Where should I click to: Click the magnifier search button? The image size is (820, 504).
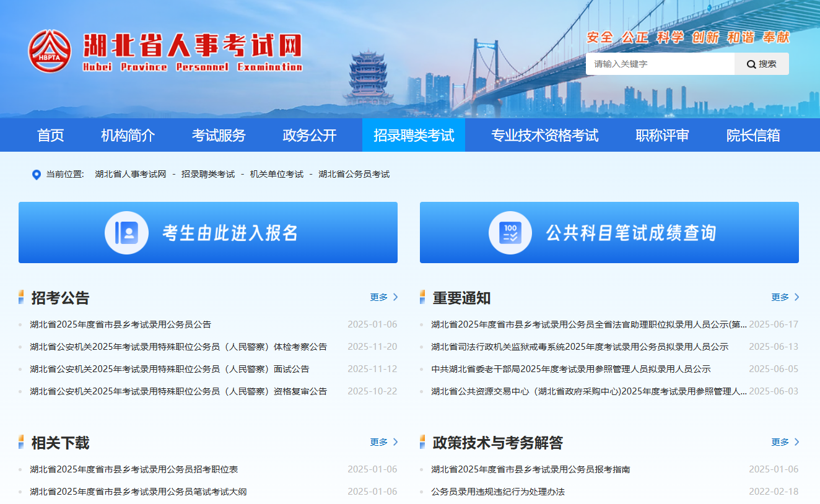[x=761, y=64]
